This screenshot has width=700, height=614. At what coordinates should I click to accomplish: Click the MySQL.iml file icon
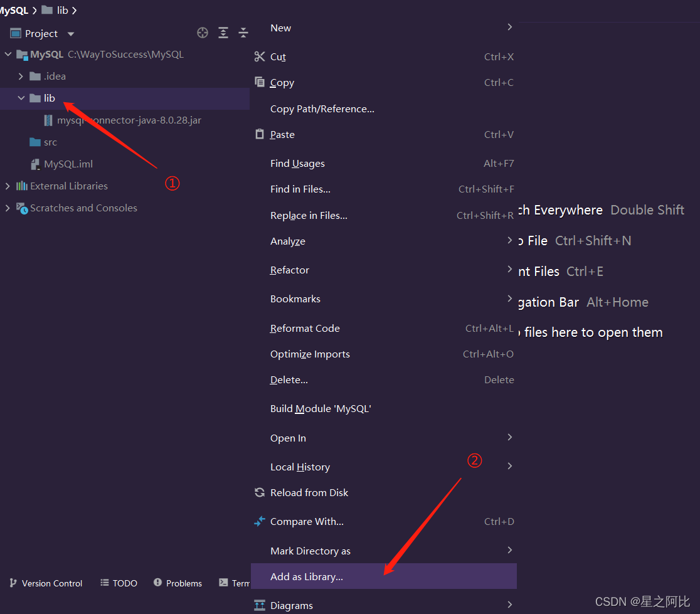tap(35, 164)
